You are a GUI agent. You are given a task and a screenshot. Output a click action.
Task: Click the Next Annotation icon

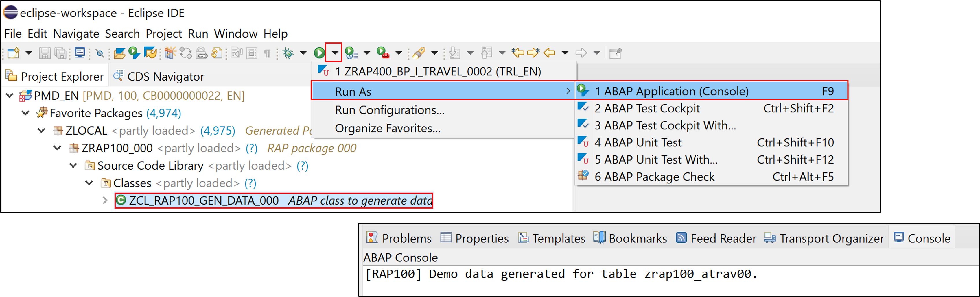tap(454, 53)
